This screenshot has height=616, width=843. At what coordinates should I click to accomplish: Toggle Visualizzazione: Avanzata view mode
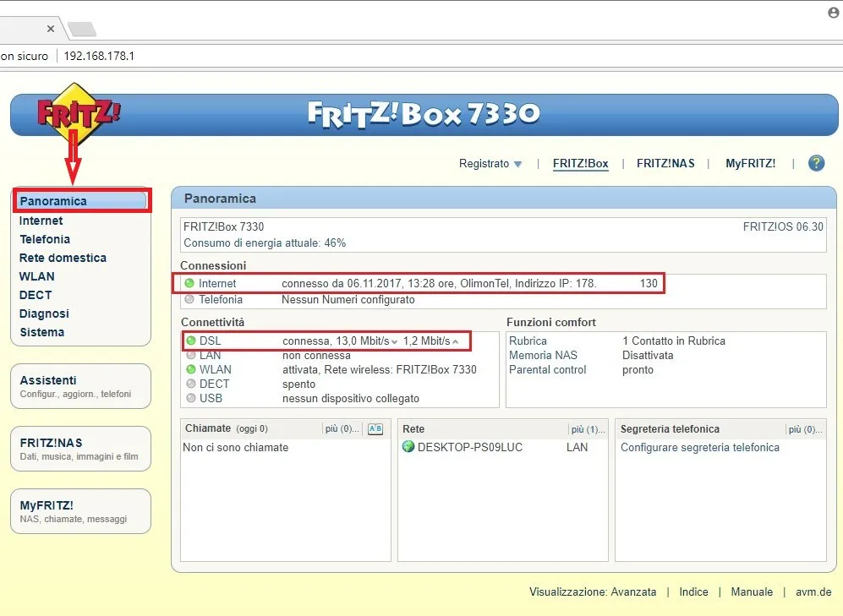tap(592, 592)
